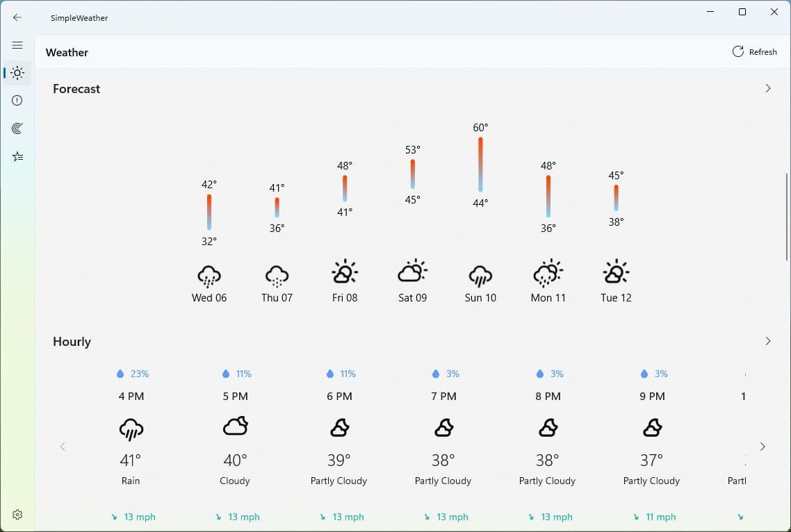Open the Settings gear
This screenshot has width=791, height=532.
tap(17, 514)
